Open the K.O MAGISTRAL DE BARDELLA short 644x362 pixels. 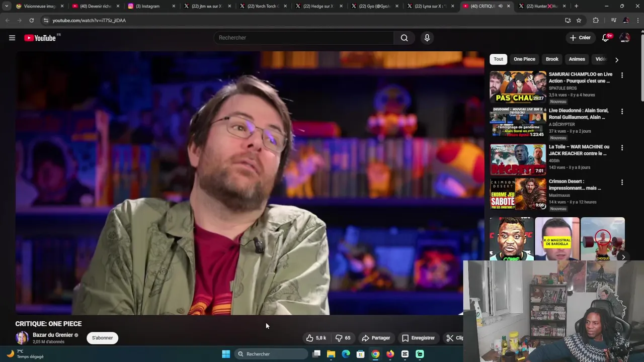point(557,239)
